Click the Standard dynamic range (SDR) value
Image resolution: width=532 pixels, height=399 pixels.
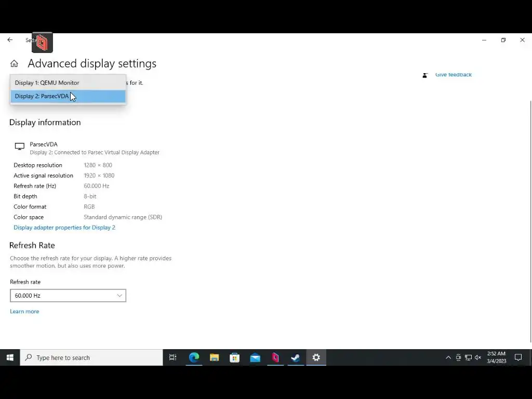tap(123, 217)
